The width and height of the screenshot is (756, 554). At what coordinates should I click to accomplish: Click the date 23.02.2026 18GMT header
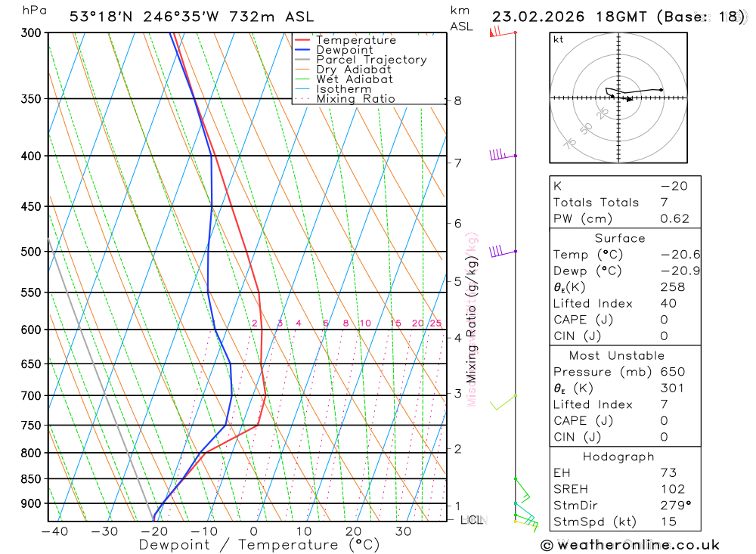click(569, 17)
